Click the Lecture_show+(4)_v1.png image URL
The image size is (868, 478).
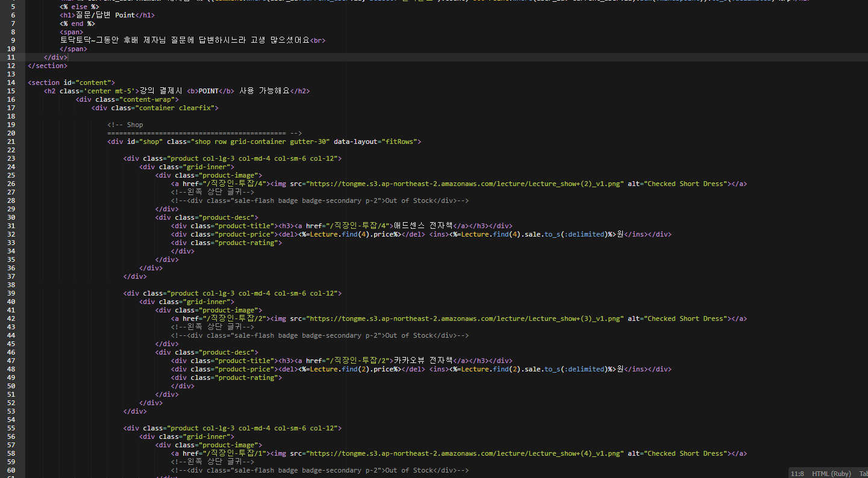465,453
